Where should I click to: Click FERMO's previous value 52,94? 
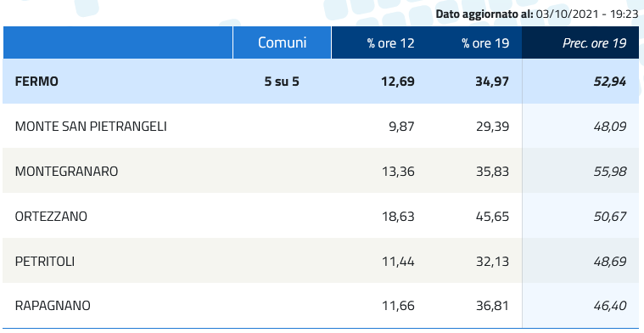pyautogui.click(x=610, y=82)
